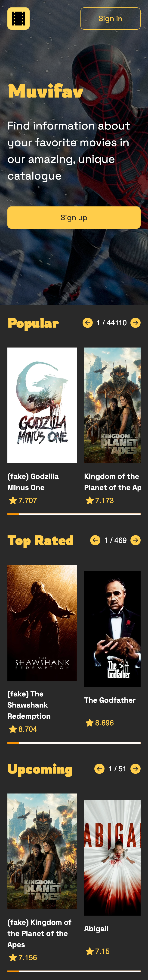Go to previous page of Popular movies
Image resolution: width=148 pixels, height=980 pixels.
[88, 322]
